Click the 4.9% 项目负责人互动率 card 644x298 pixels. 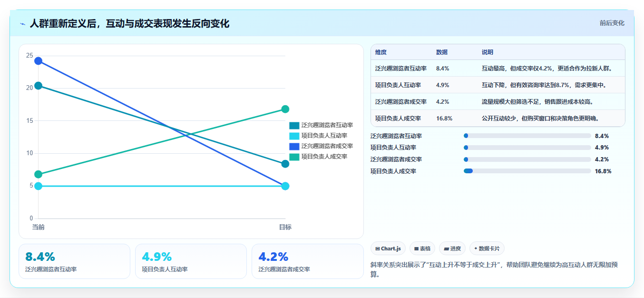pos(191,261)
